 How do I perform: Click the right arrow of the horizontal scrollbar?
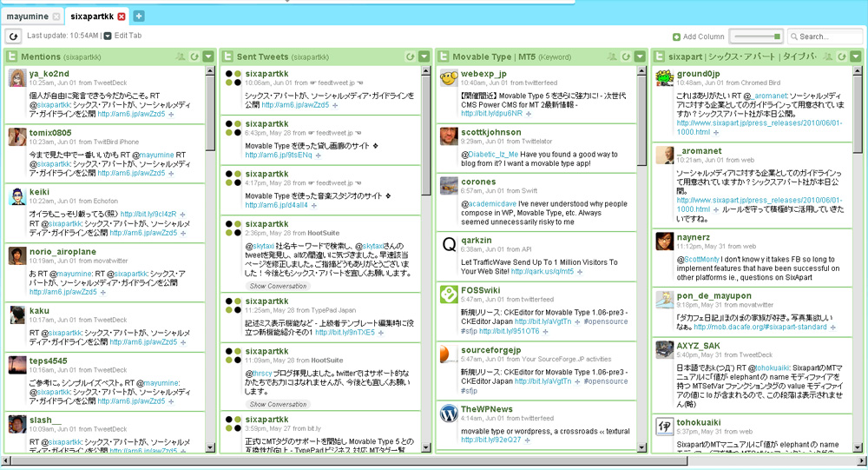coord(863,460)
